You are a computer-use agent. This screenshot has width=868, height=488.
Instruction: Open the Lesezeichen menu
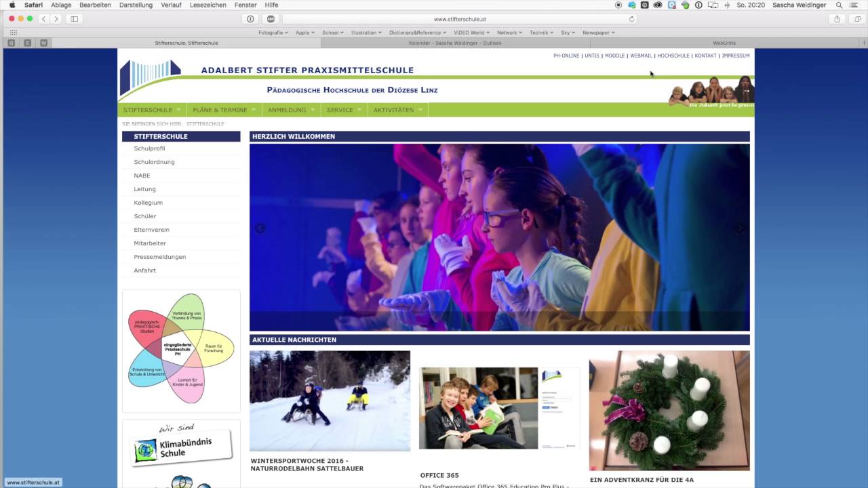[x=208, y=5]
